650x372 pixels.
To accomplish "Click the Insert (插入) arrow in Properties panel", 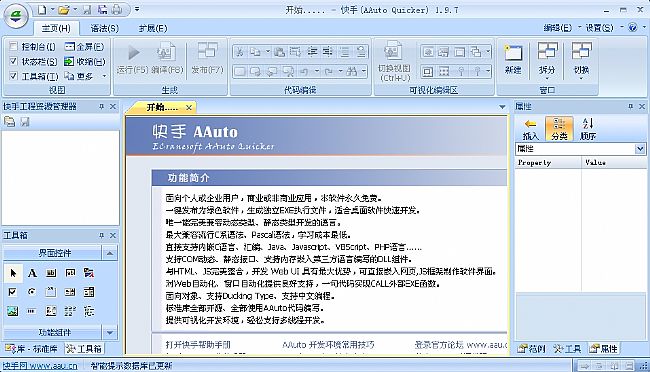I will 530,128.
